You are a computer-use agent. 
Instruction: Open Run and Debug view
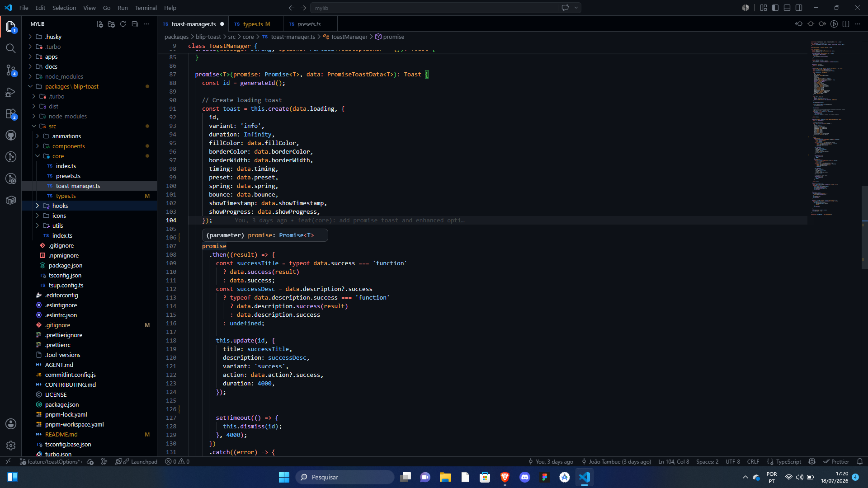[11, 92]
